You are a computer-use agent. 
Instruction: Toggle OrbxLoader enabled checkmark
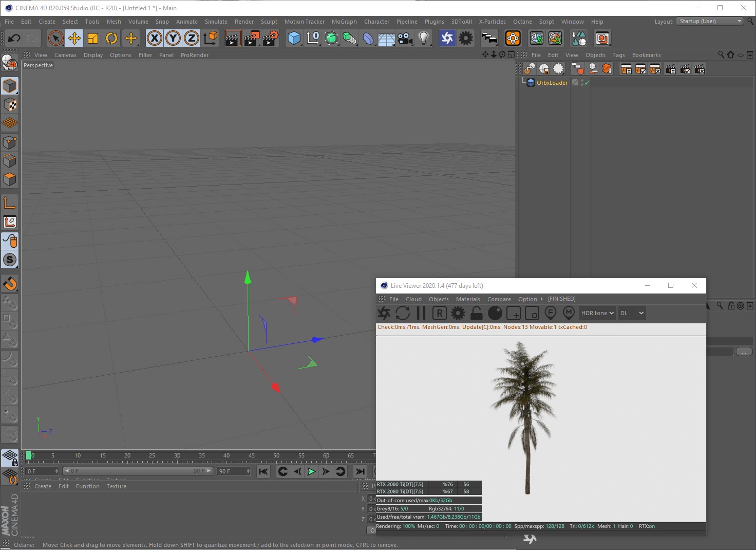tap(587, 83)
